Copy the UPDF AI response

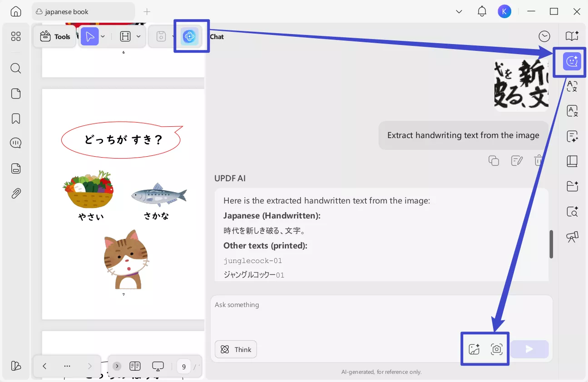494,160
